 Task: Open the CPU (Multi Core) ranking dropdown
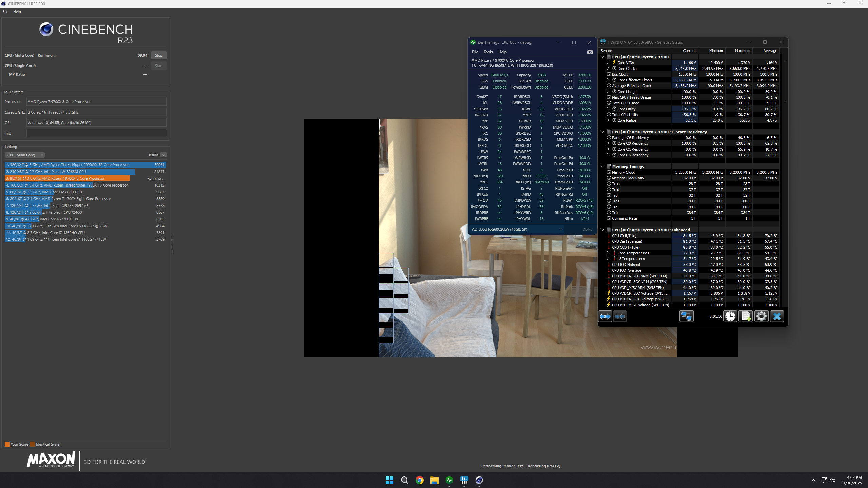[x=25, y=155]
